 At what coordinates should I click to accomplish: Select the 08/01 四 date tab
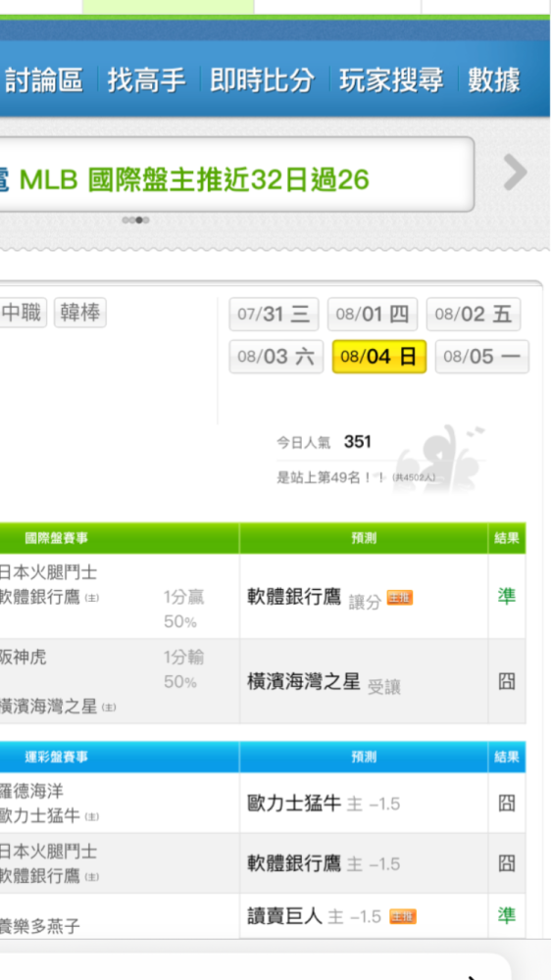pyautogui.click(x=373, y=314)
